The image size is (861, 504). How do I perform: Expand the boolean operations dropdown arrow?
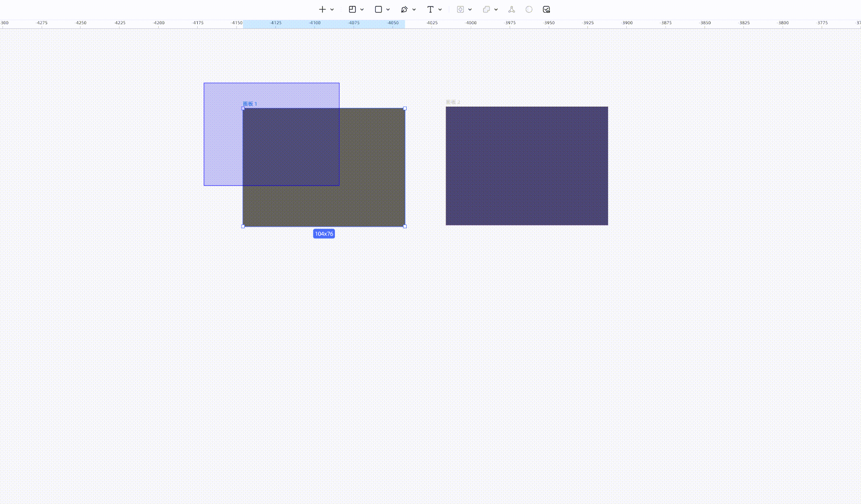(x=496, y=10)
